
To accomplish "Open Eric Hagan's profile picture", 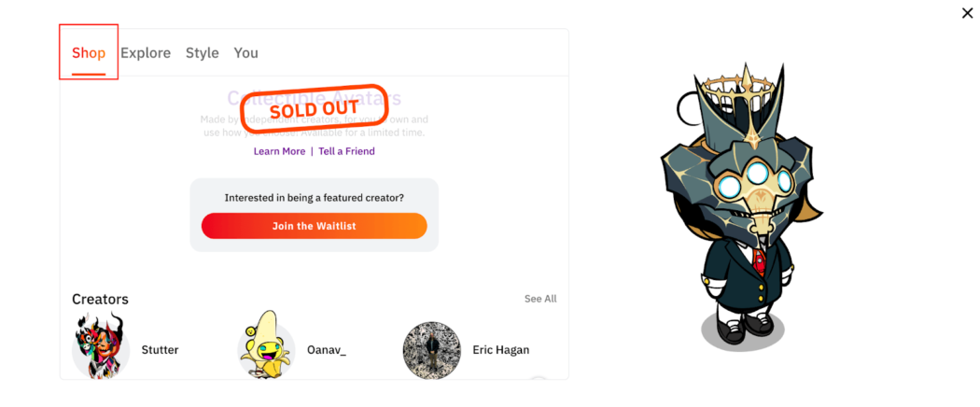I will [431, 350].
